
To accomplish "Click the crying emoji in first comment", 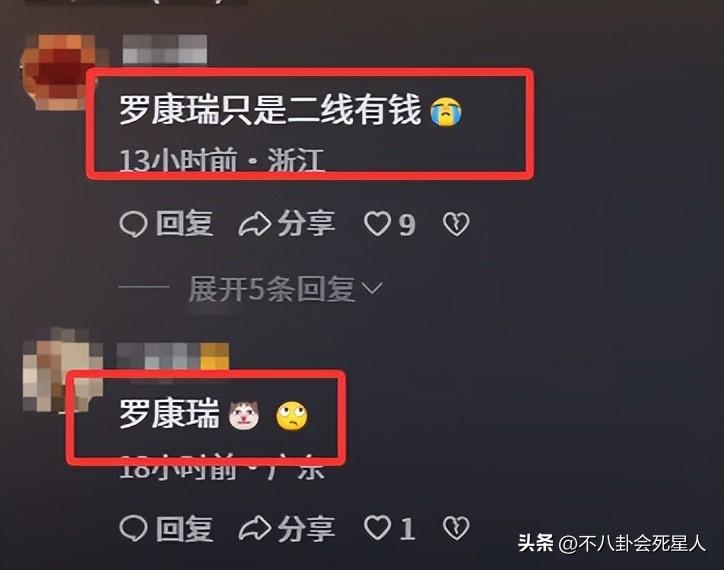I will pyautogui.click(x=446, y=111).
